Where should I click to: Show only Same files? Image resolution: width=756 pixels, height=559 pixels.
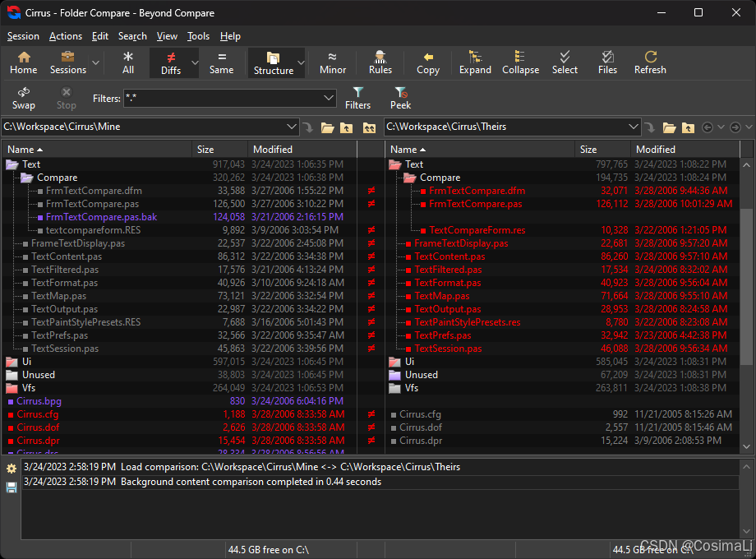221,62
